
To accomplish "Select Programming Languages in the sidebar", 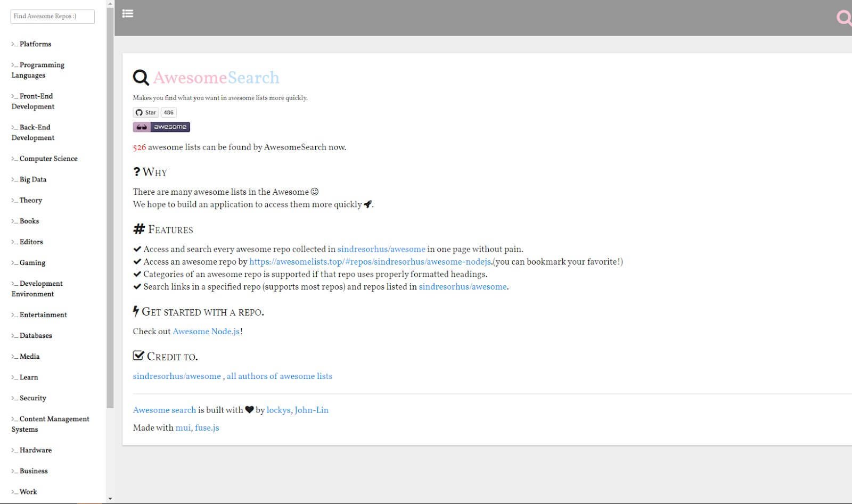I will [38, 70].
